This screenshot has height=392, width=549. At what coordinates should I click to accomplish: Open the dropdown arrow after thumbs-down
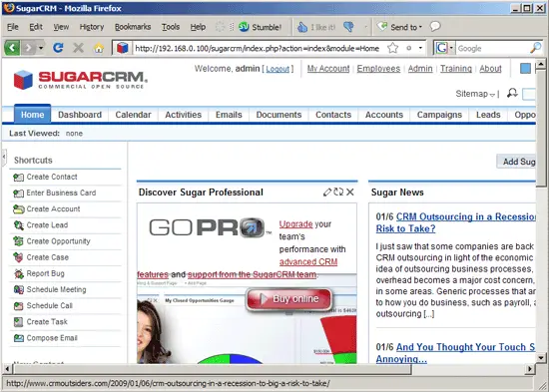[x=365, y=27]
